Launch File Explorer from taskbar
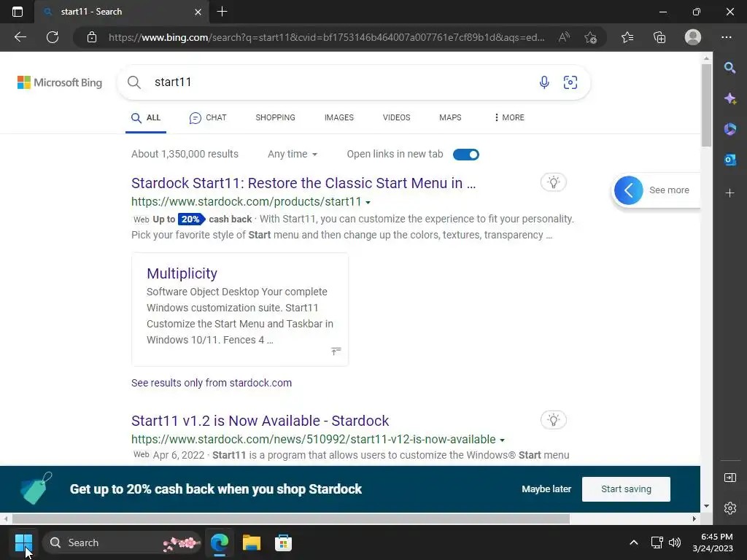Screen dimensions: 747x560 (x=252, y=542)
